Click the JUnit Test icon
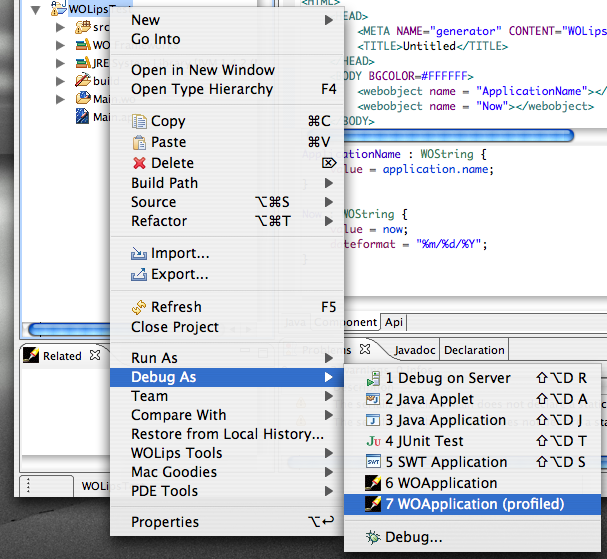607x559 pixels. coord(373,441)
